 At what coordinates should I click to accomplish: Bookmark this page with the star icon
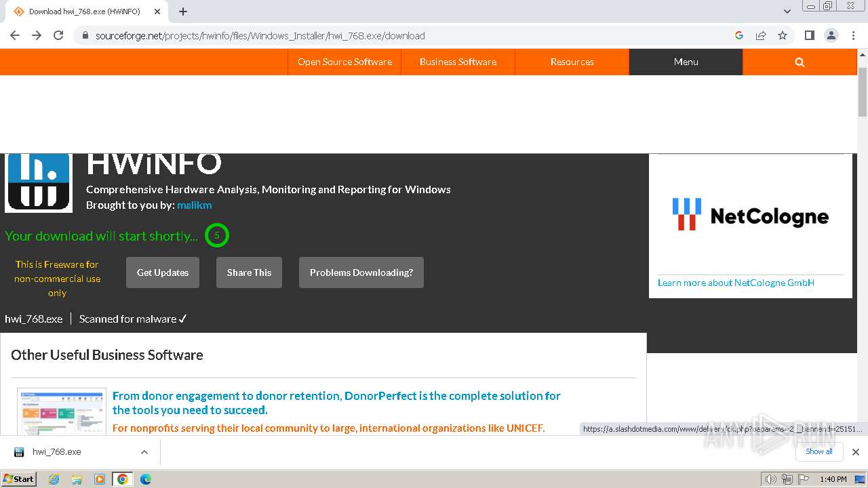783,35
